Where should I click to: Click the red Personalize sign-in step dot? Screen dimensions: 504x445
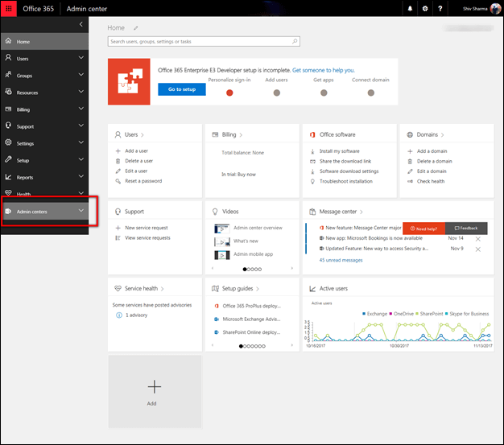[x=229, y=93]
